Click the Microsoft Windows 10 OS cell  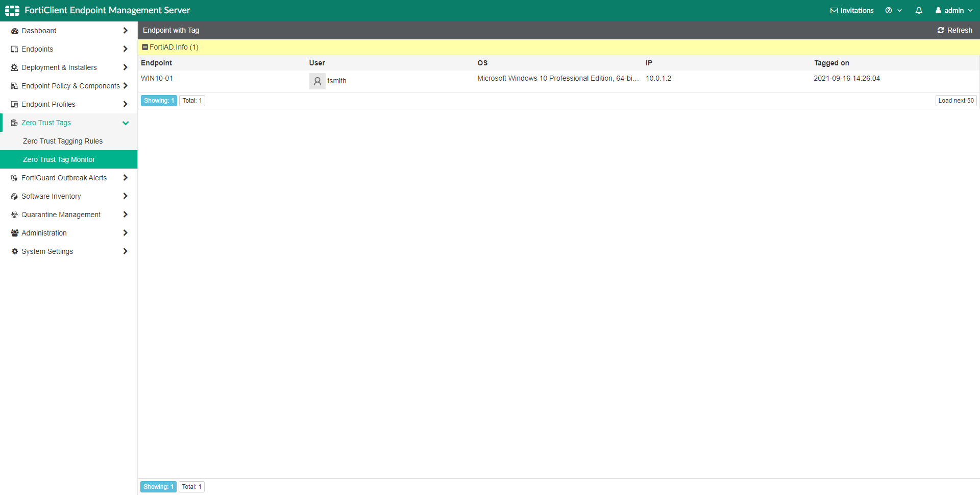coord(558,78)
